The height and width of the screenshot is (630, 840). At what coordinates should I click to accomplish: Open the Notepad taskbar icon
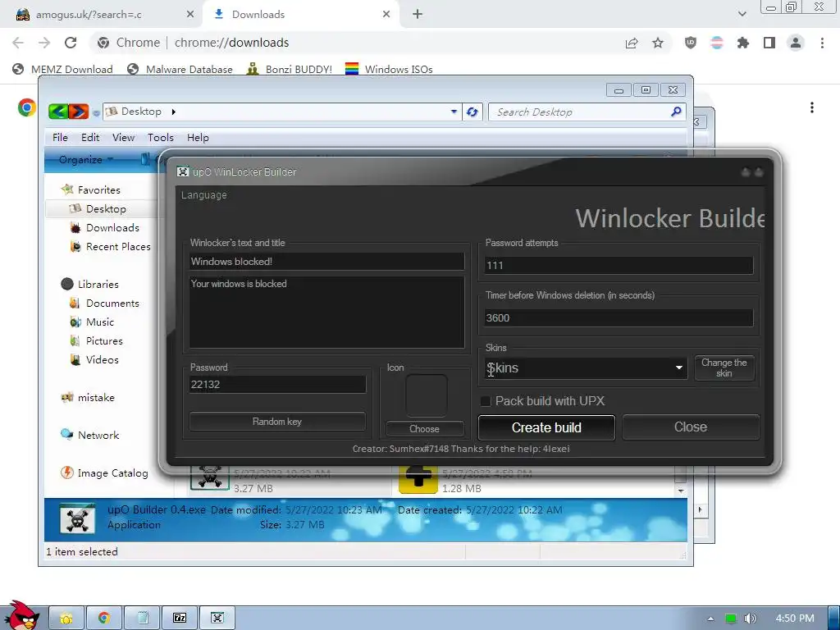pos(142,619)
